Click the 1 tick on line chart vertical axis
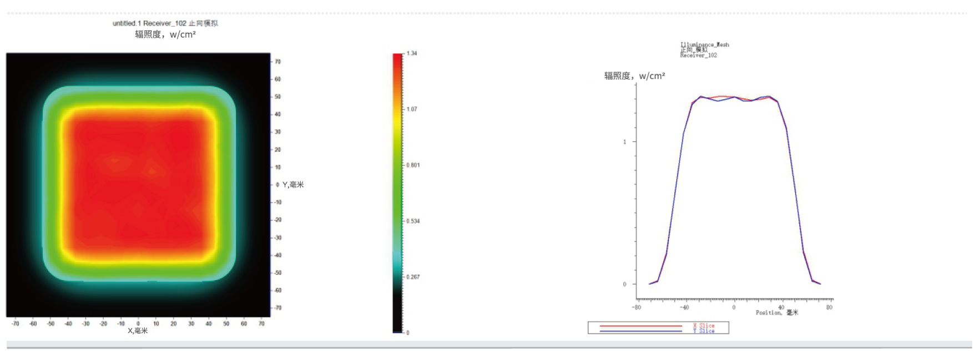The width and height of the screenshot is (980, 353). 625,142
